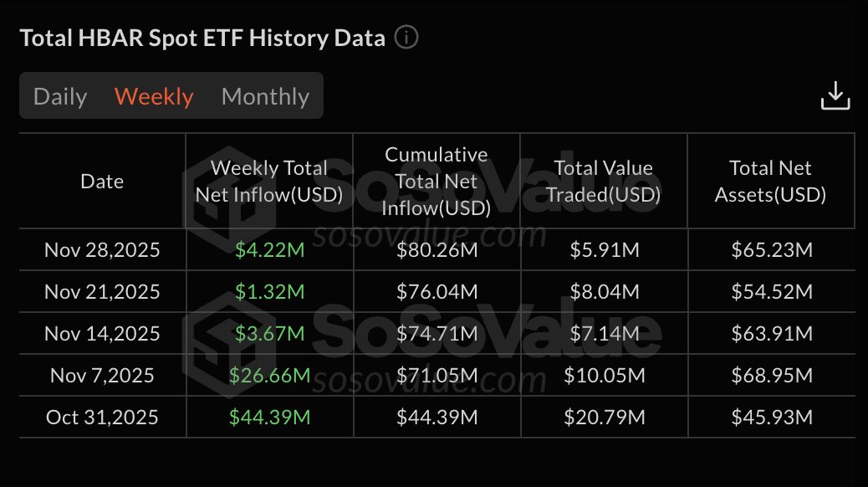The height and width of the screenshot is (487, 868).
Task: Click the Total Net Assets header
Action: point(770,181)
